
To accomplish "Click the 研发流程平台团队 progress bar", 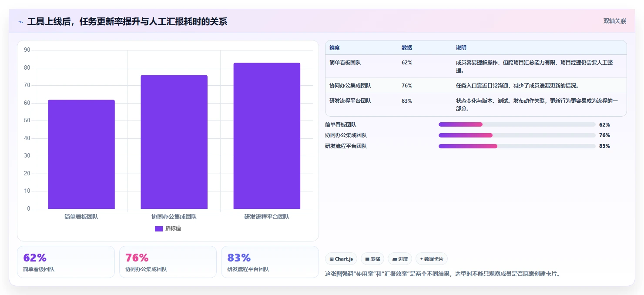I will tap(517, 146).
